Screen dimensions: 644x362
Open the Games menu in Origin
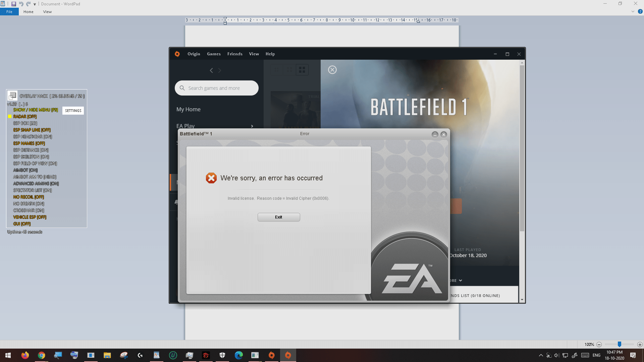tap(214, 54)
